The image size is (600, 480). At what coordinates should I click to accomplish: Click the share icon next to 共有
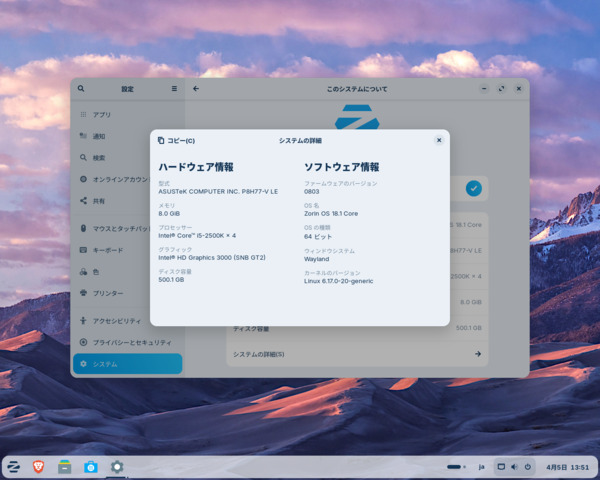pos(83,201)
